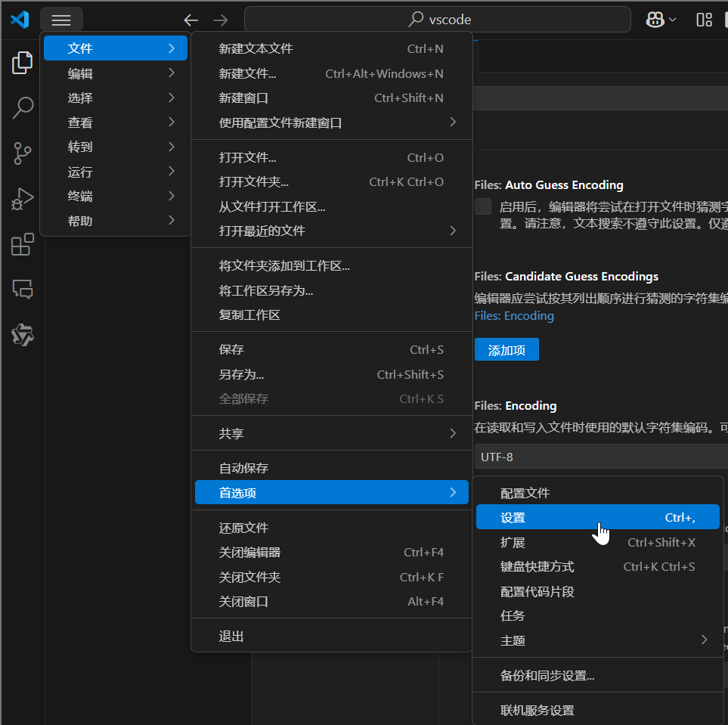Choose 新建文件... menu entry
728x725 pixels.
pyautogui.click(x=332, y=73)
